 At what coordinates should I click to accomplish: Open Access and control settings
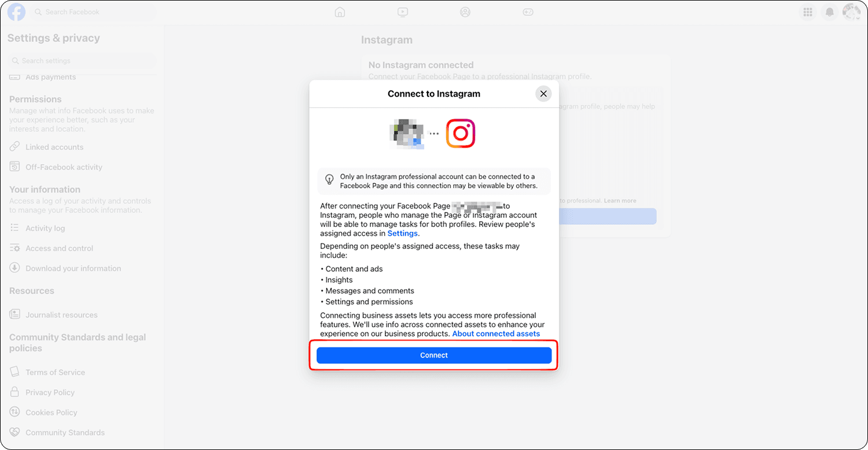pos(59,248)
